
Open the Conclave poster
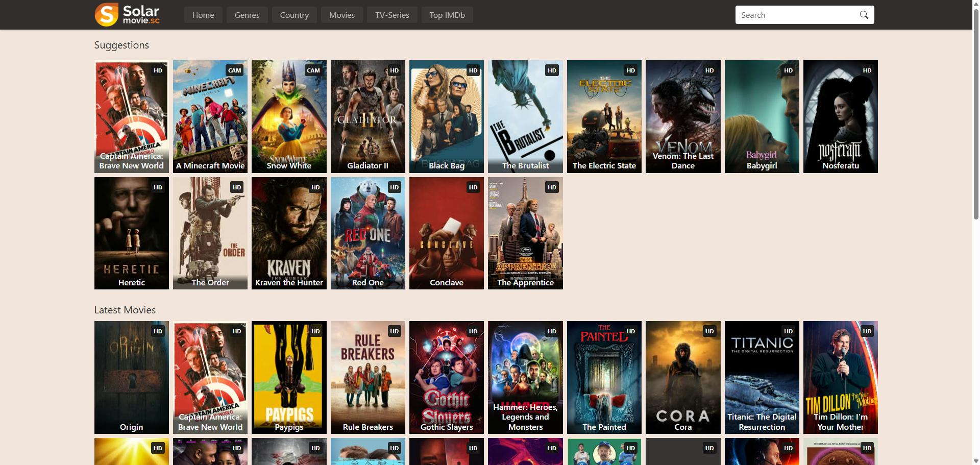click(447, 233)
